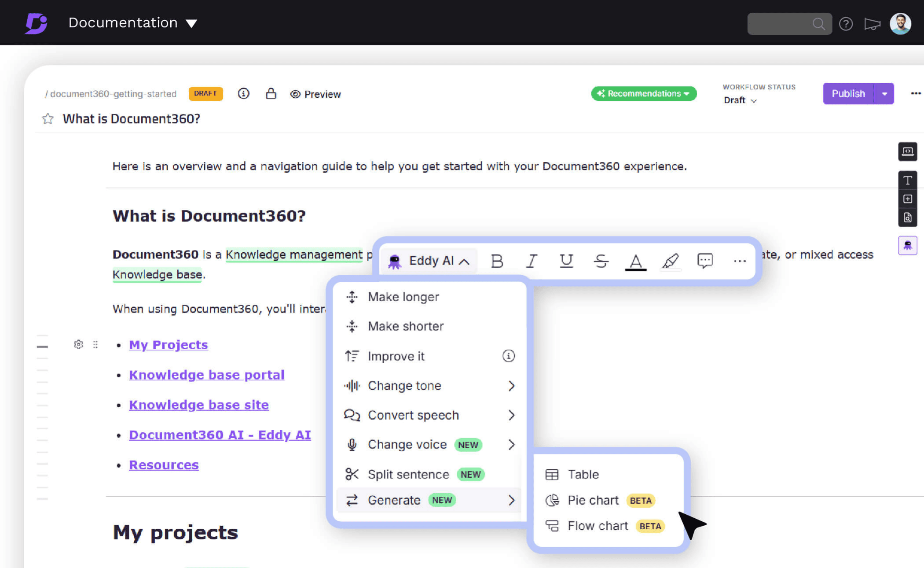
Task: Click the Preview eye button
Action: (x=315, y=94)
